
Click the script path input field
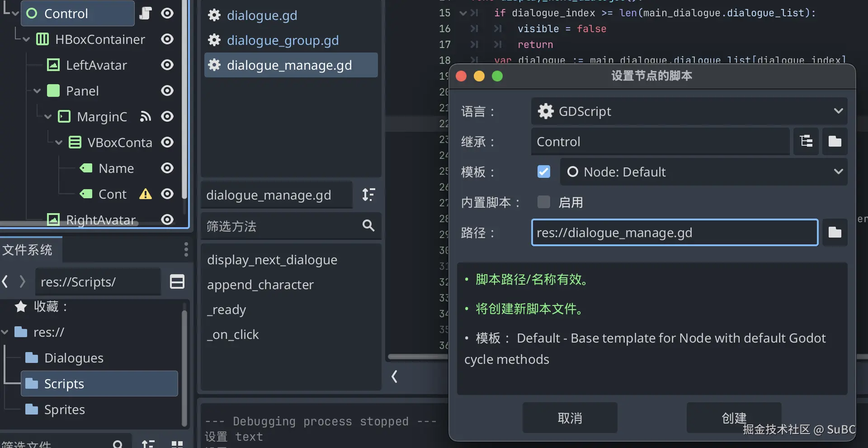[674, 233]
